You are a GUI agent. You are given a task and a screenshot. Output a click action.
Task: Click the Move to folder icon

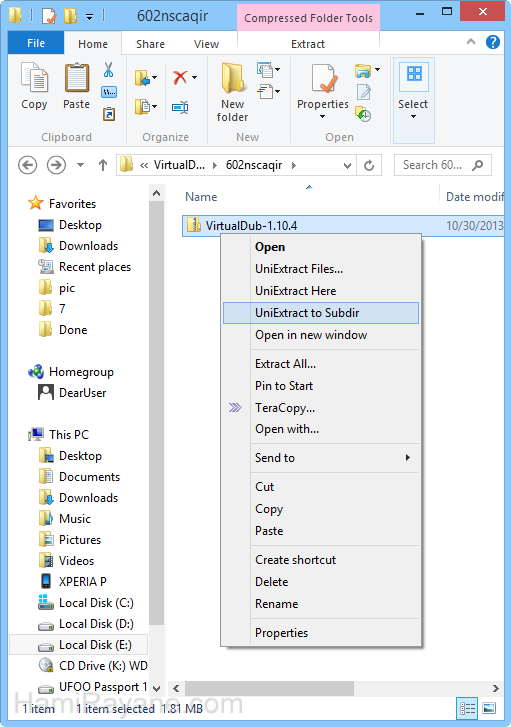tap(143, 78)
